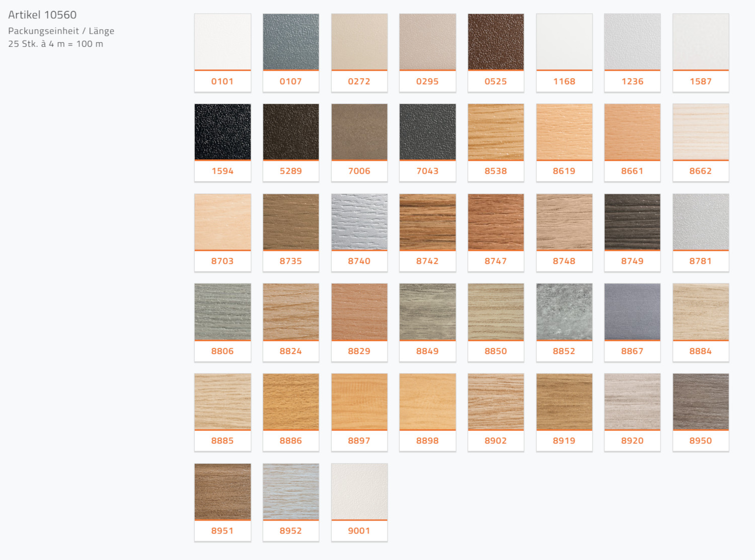Select black textured swatch 1594
Viewport: 755px width, 560px height.
(222, 132)
